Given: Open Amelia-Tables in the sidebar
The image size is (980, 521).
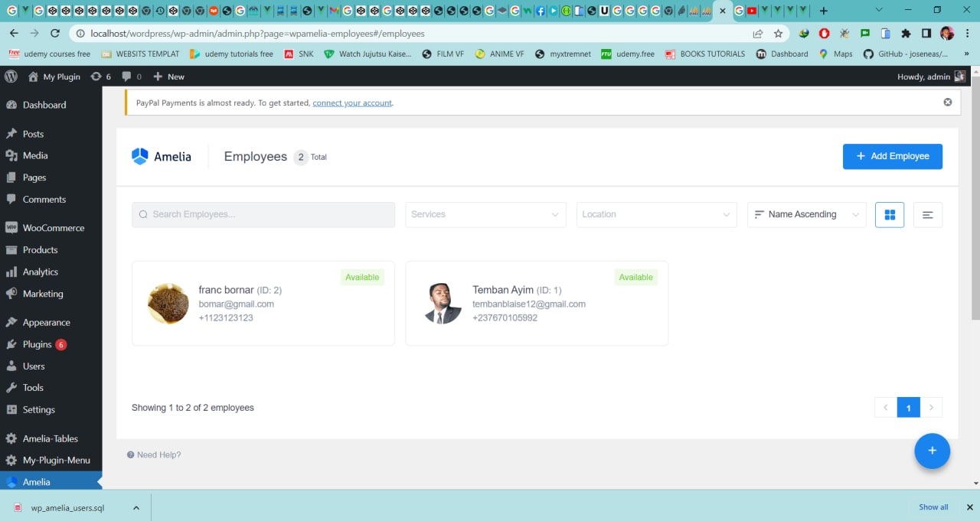Looking at the screenshot, I should point(51,439).
